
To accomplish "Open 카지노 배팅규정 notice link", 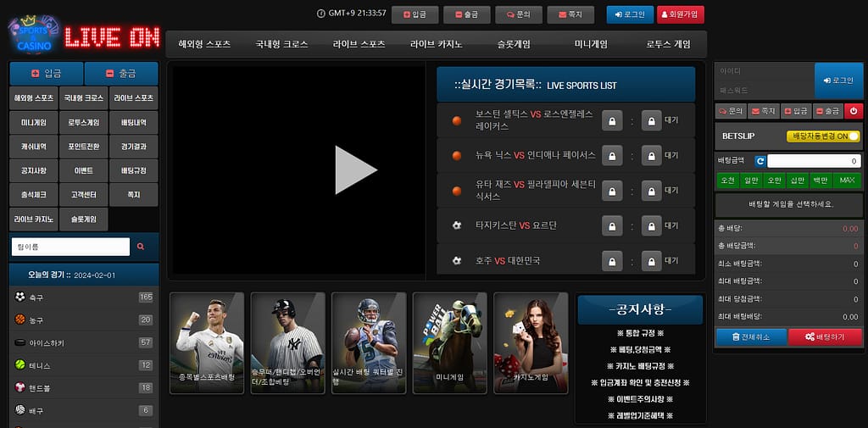I will 640,366.
